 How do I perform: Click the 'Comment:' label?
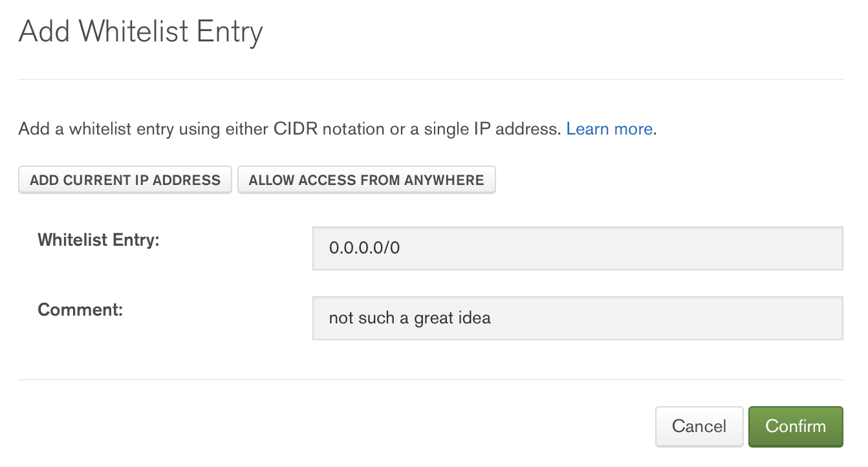(80, 310)
